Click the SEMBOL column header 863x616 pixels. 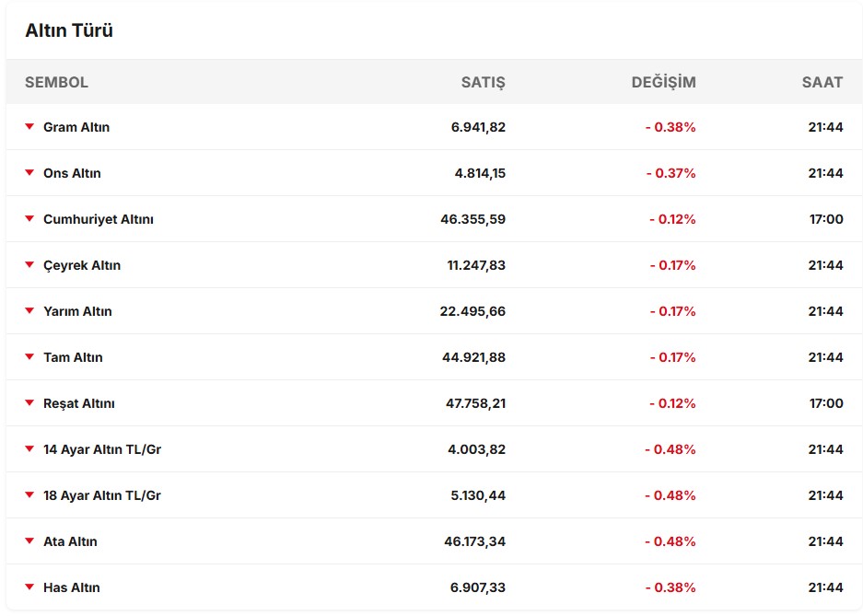pyautogui.click(x=56, y=82)
